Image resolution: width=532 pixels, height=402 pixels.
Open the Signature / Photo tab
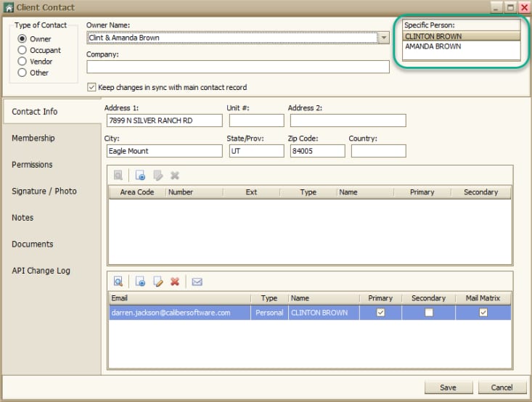coord(44,191)
